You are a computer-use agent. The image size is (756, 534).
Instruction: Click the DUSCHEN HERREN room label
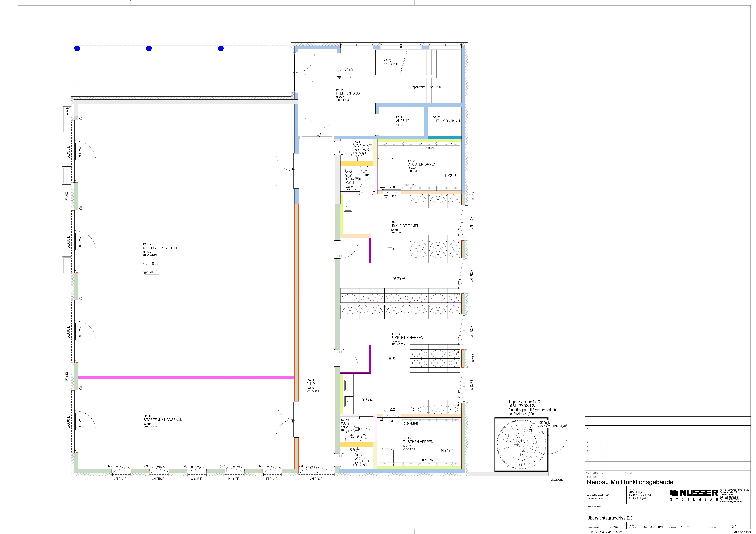pyautogui.click(x=418, y=442)
